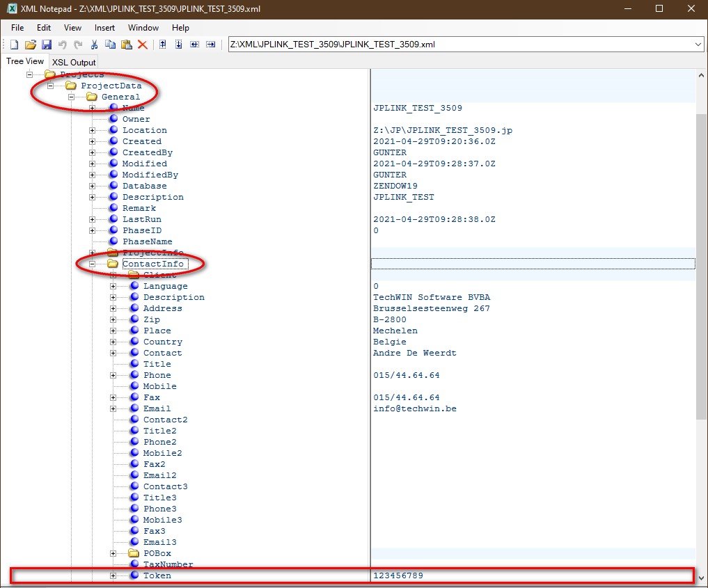Open the File menu
This screenshot has height=588, width=708.
[x=17, y=28]
